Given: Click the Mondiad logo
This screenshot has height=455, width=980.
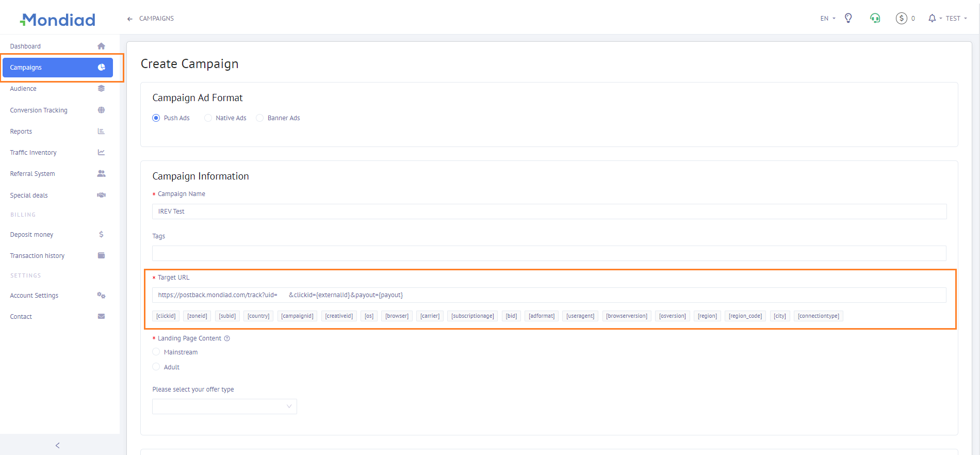Looking at the screenshot, I should coord(58,20).
